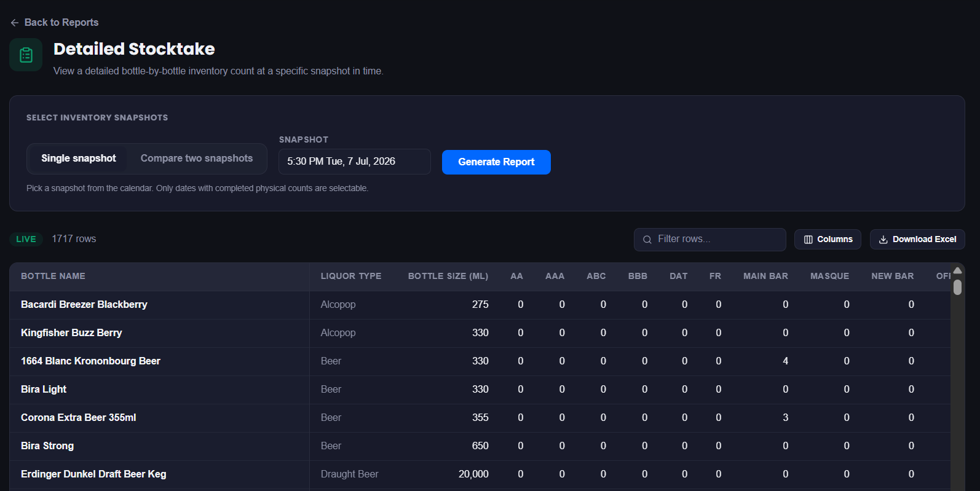Sort by Liquor Type column header
Image resolution: width=980 pixels, height=491 pixels.
pos(351,277)
